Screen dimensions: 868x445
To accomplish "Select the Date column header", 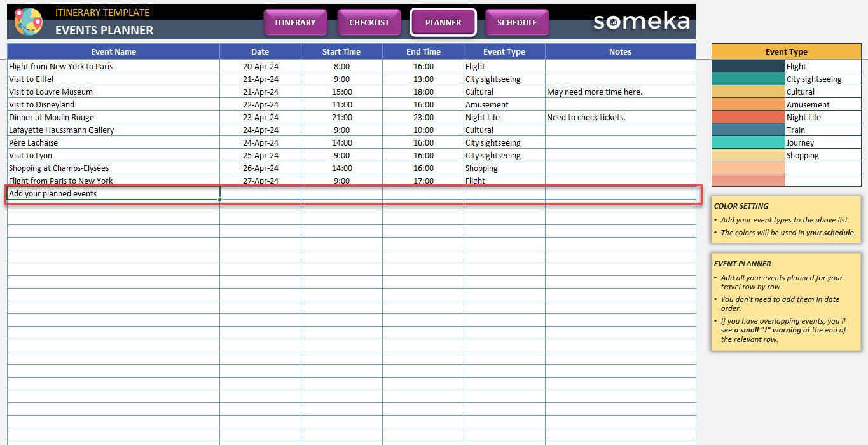I will click(260, 51).
